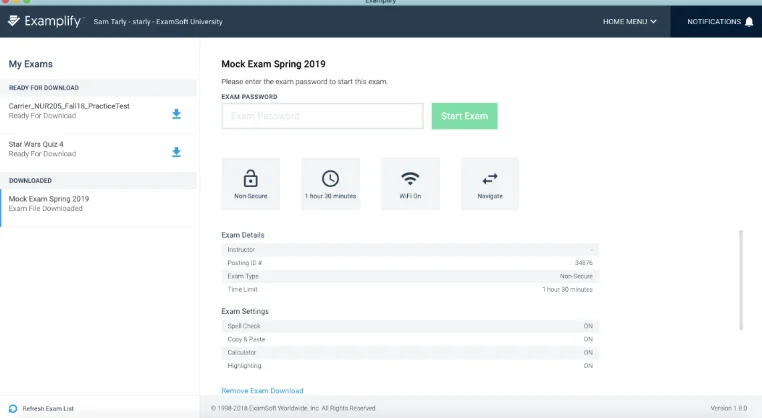The width and height of the screenshot is (762, 418).
Task: Click the WiFi On icon
Action: pyautogui.click(x=410, y=179)
